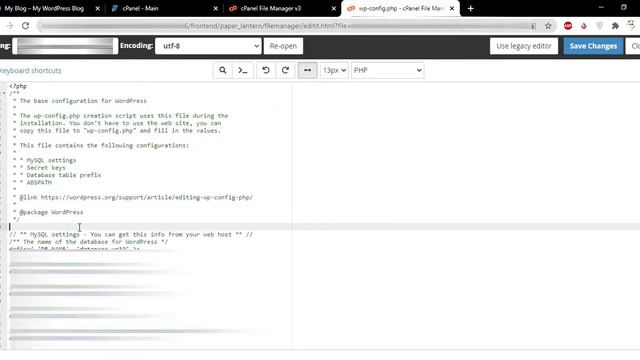
Task: Go forward in browser history
Action: click(9, 26)
